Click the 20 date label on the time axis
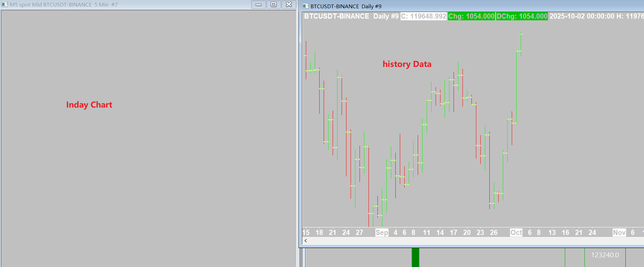The width and height of the screenshot is (644, 267). [x=467, y=233]
